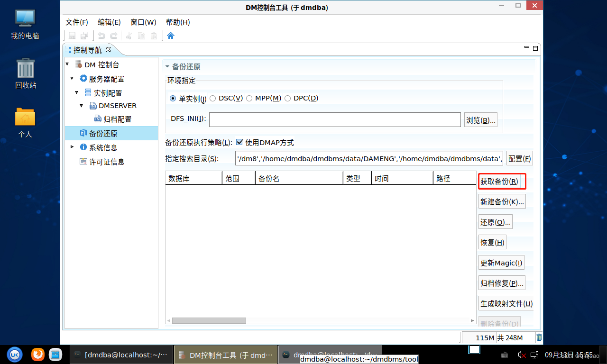This screenshot has height=364, width=607.
Task: Click the Save toolbar icon
Action: (x=72, y=36)
